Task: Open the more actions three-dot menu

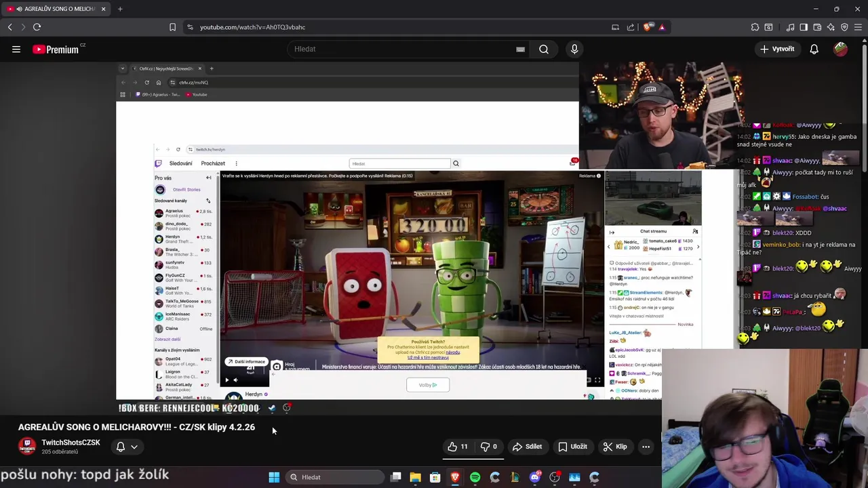Action: click(646, 447)
